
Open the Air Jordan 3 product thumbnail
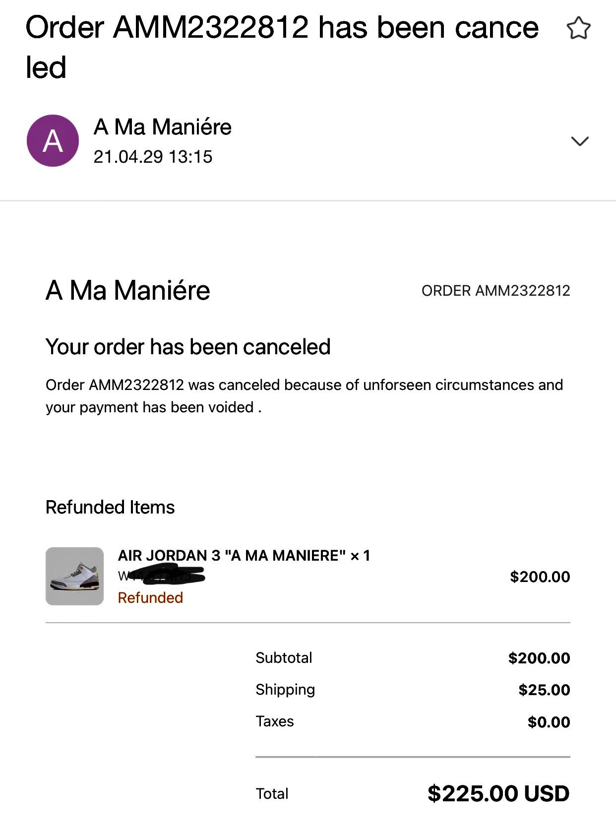(x=74, y=576)
